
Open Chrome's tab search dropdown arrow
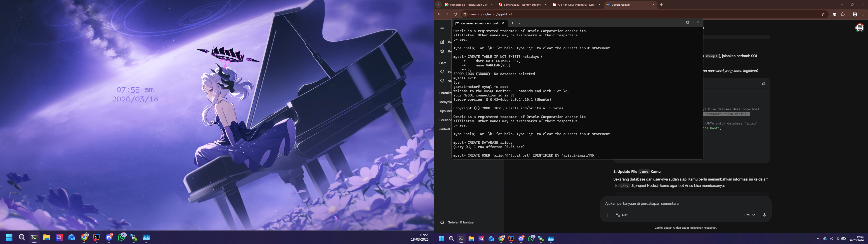click(438, 5)
